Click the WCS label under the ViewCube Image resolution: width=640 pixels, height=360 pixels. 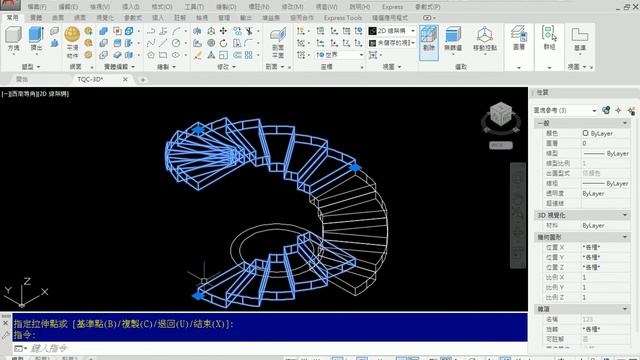point(500,145)
